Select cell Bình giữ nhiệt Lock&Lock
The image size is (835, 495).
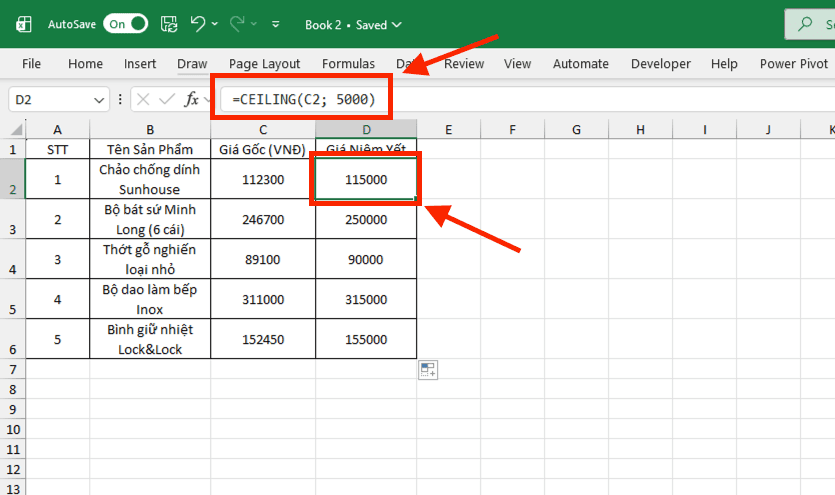click(x=150, y=339)
